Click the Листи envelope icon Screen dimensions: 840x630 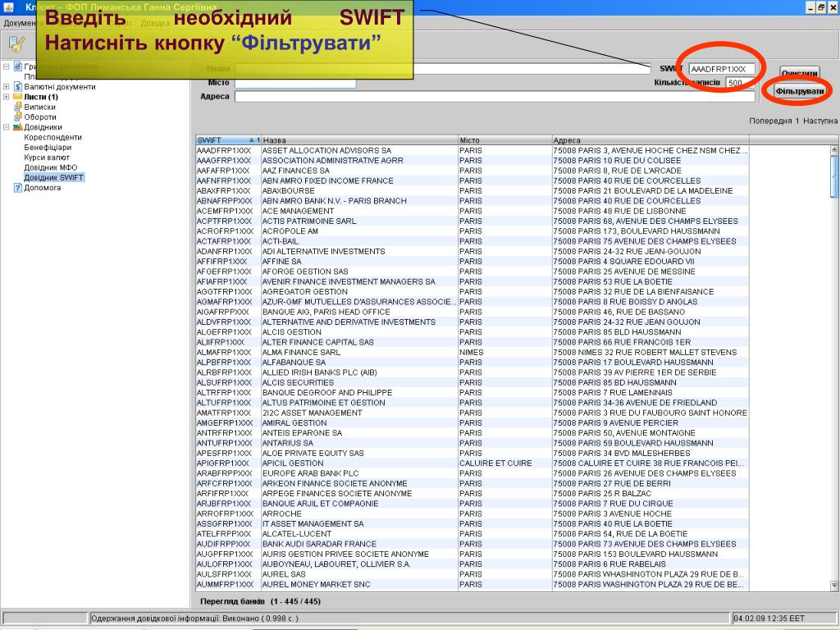coord(18,97)
